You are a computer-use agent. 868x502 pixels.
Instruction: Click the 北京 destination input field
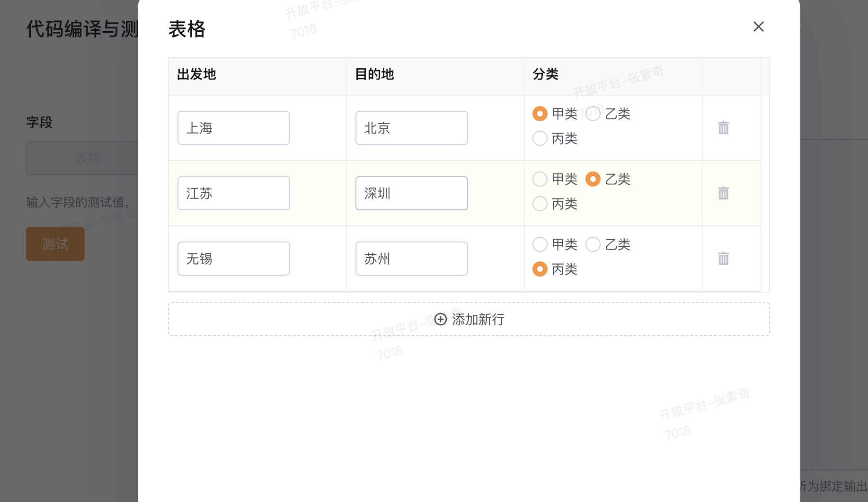coord(412,128)
